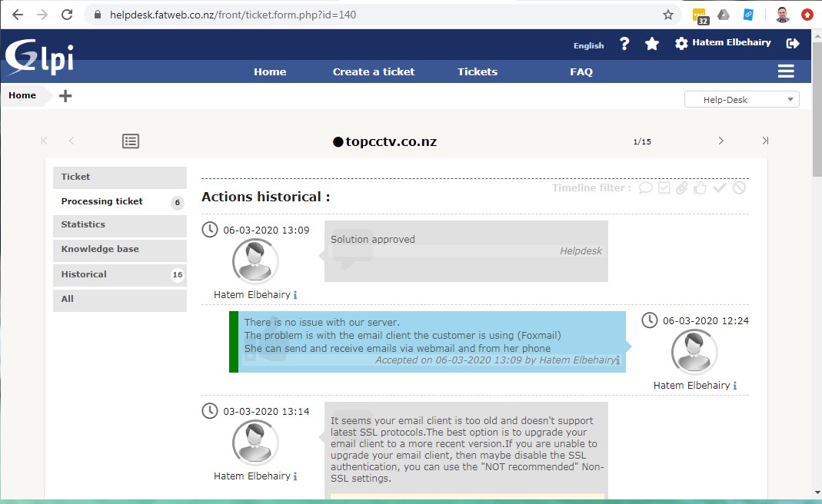Switch to the Statistics tab
This screenshot has height=504, width=822.
point(119,225)
